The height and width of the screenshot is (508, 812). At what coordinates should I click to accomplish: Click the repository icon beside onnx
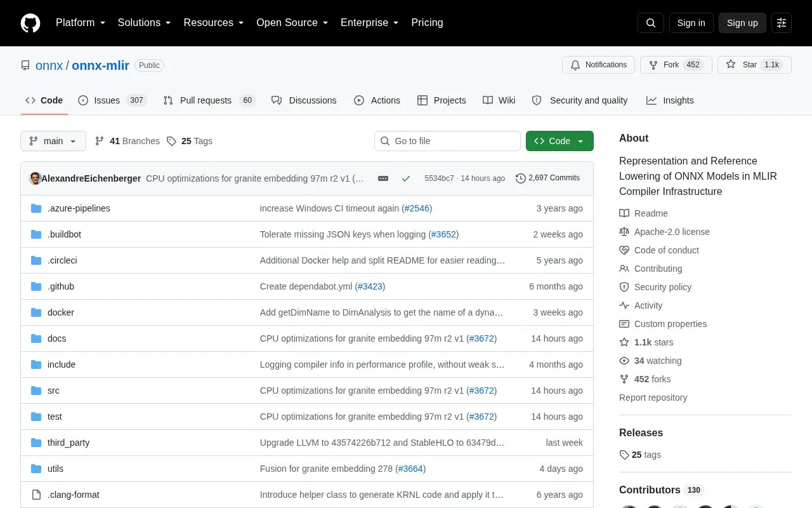click(x=25, y=65)
